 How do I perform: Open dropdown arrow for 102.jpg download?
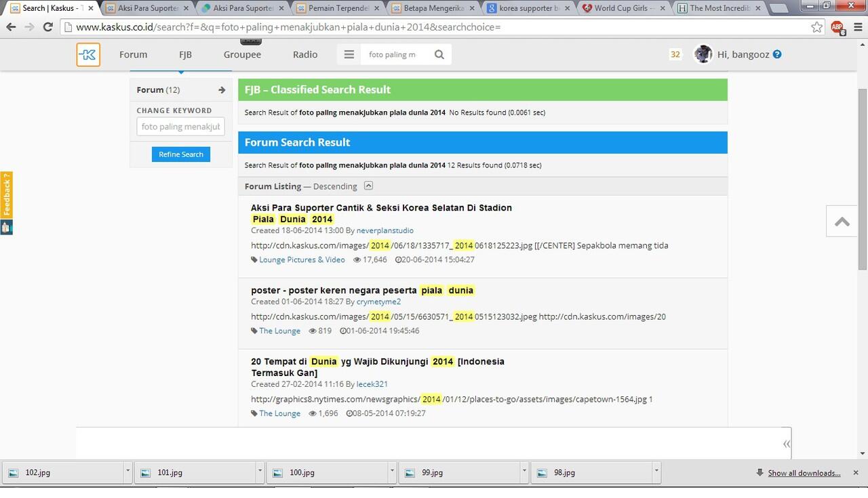coord(127,473)
